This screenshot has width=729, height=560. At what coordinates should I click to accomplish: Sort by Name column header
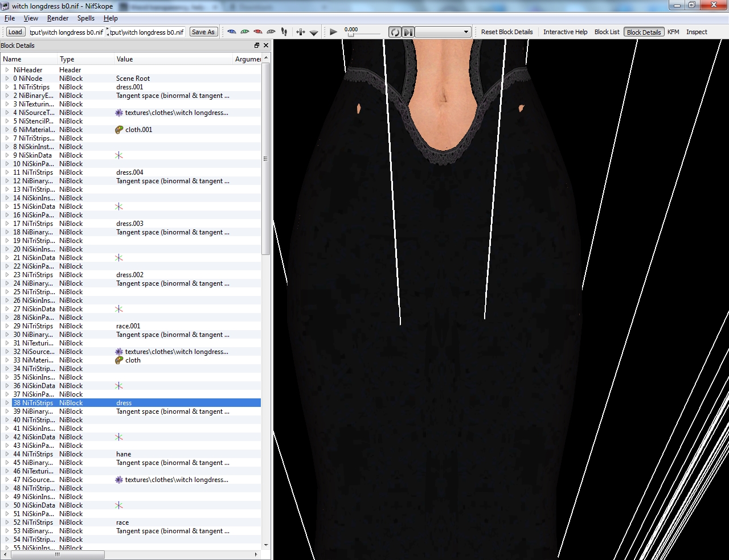(x=28, y=59)
